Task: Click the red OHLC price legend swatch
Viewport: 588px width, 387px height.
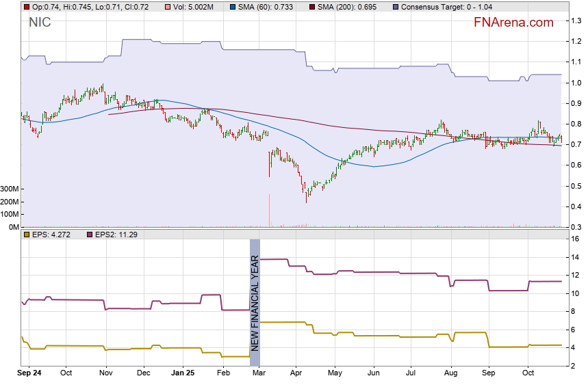Action: coord(27,6)
